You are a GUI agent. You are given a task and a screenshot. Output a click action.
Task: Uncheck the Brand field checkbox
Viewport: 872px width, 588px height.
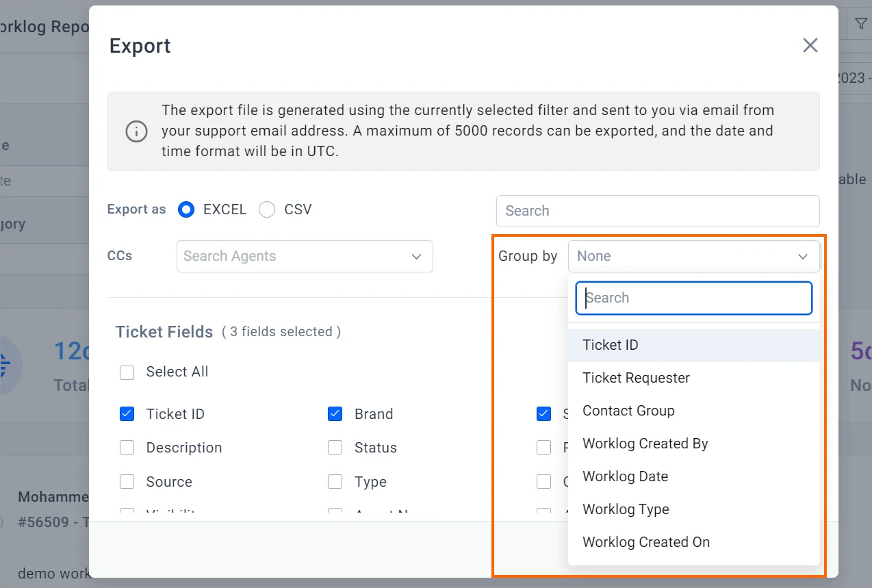(335, 414)
